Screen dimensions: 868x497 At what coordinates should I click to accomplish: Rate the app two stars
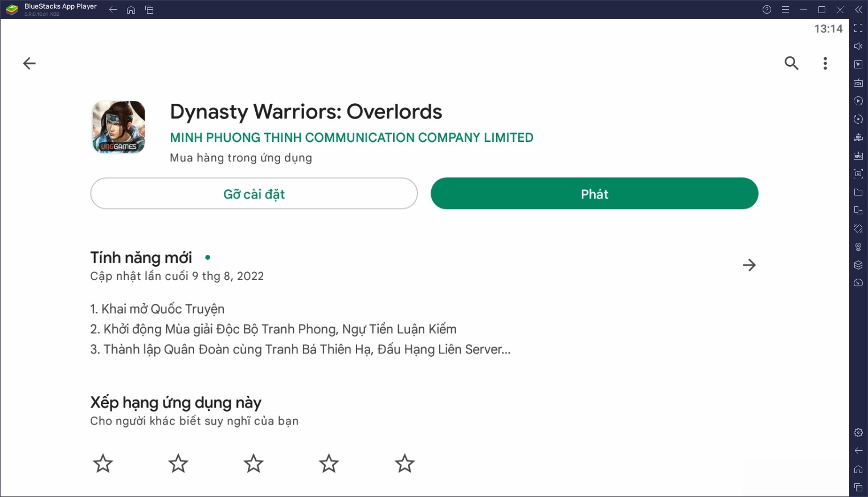click(x=178, y=463)
